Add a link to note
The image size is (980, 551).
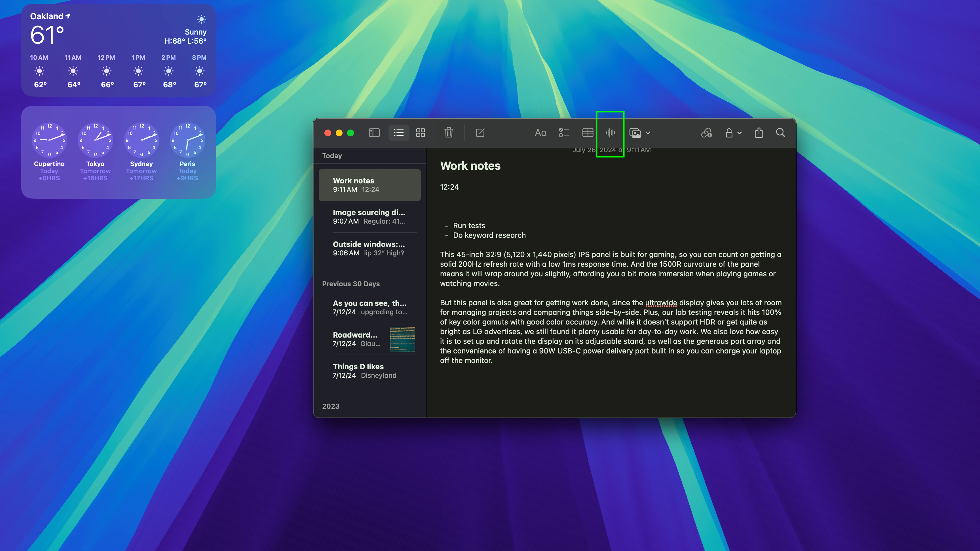[x=706, y=133]
